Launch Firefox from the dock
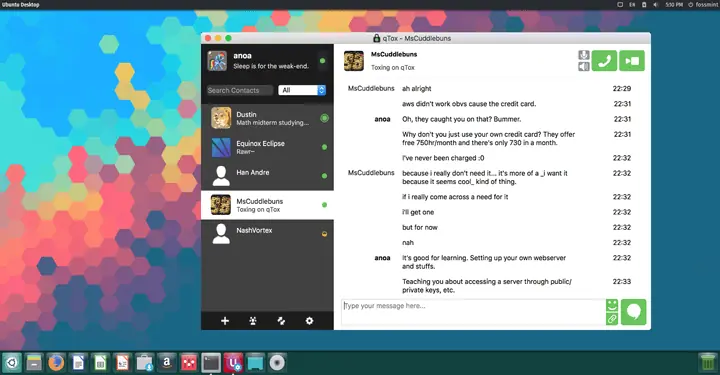This screenshot has height=375, width=720. point(56,363)
